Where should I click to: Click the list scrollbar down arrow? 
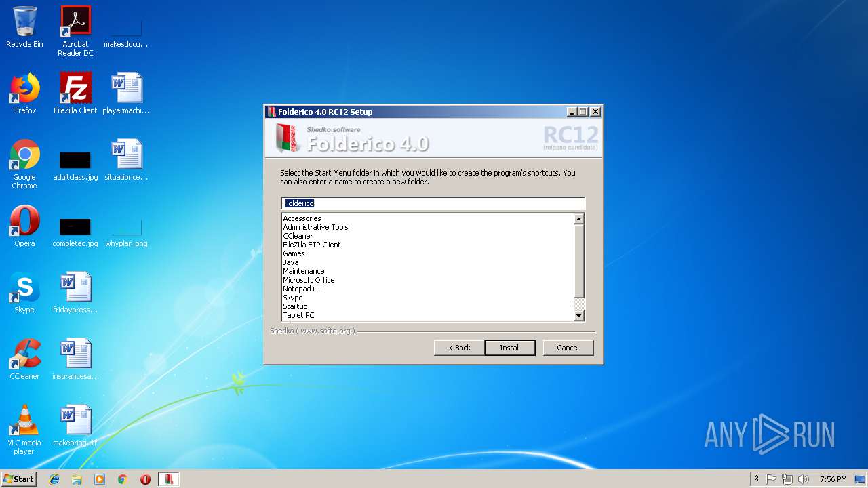[578, 315]
